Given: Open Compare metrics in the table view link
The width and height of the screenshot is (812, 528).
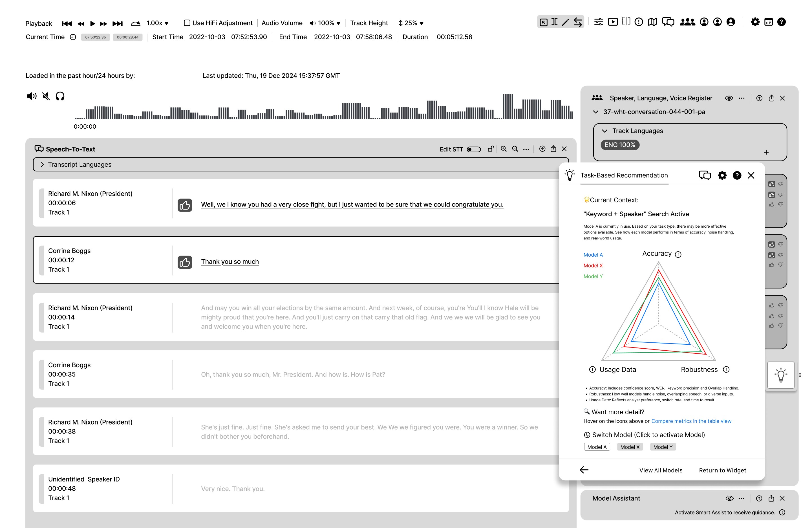Looking at the screenshot, I should [691, 421].
